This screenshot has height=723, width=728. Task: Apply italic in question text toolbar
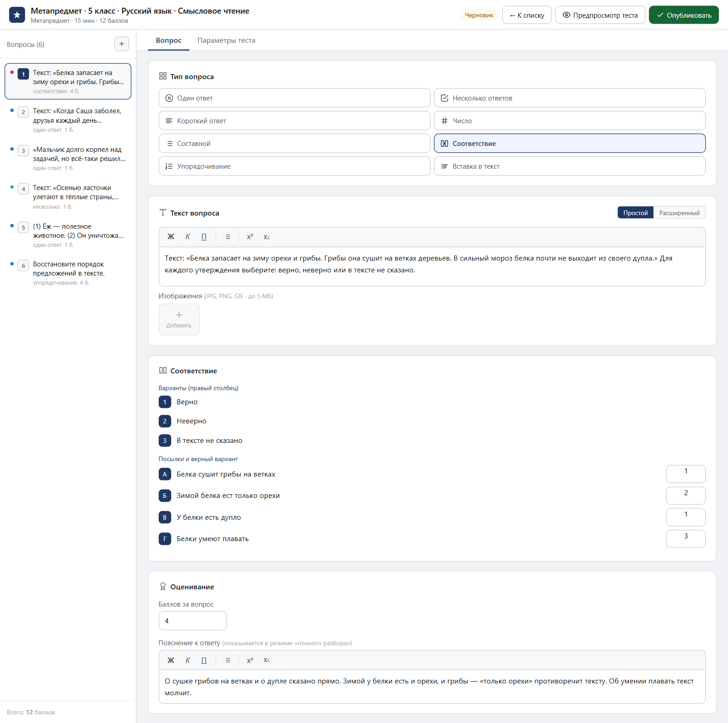[x=187, y=237]
